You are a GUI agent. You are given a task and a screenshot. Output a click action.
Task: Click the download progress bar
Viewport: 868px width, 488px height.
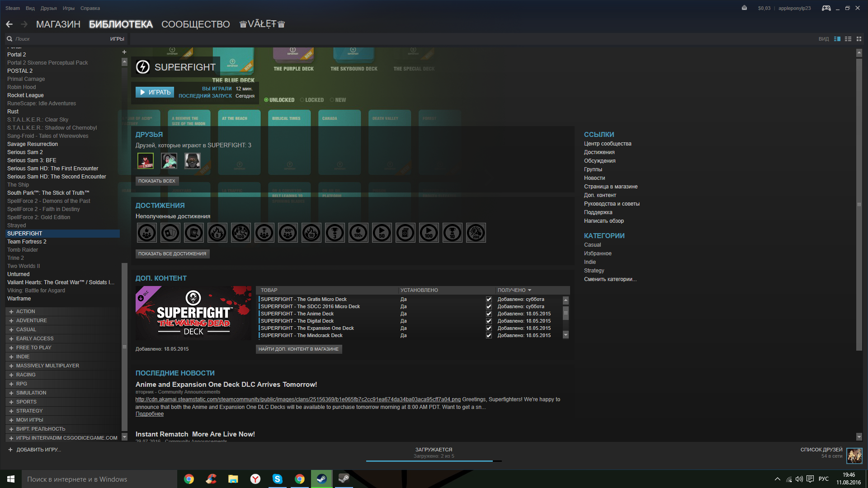[434, 461]
